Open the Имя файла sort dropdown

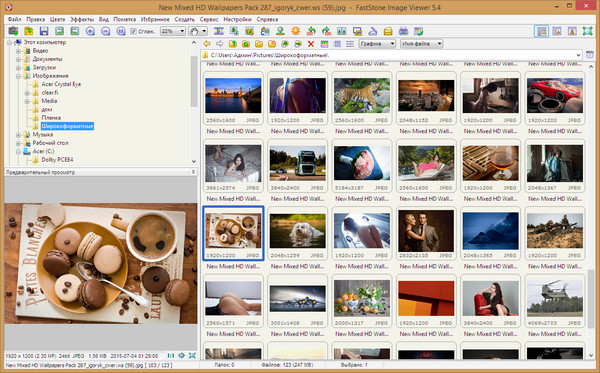click(x=421, y=44)
